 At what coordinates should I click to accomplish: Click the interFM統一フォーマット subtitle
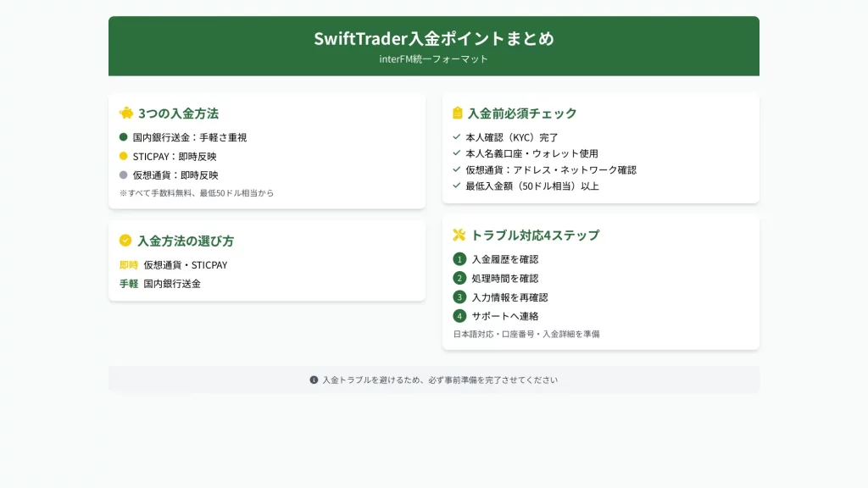(x=433, y=59)
